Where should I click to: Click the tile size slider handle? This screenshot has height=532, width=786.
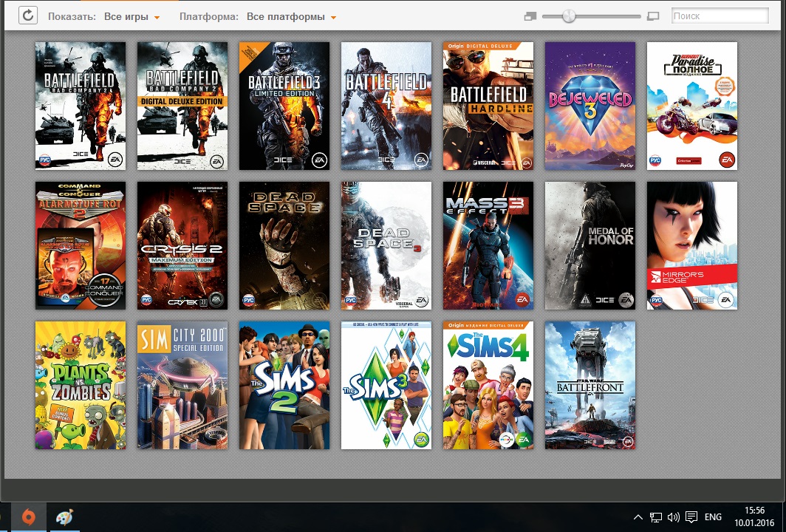point(569,16)
